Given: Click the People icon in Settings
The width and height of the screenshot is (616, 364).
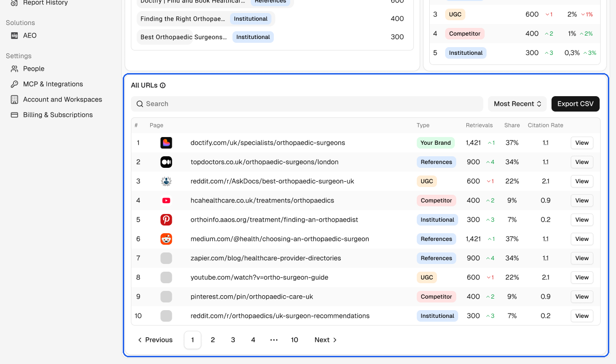Looking at the screenshot, I should tap(14, 69).
